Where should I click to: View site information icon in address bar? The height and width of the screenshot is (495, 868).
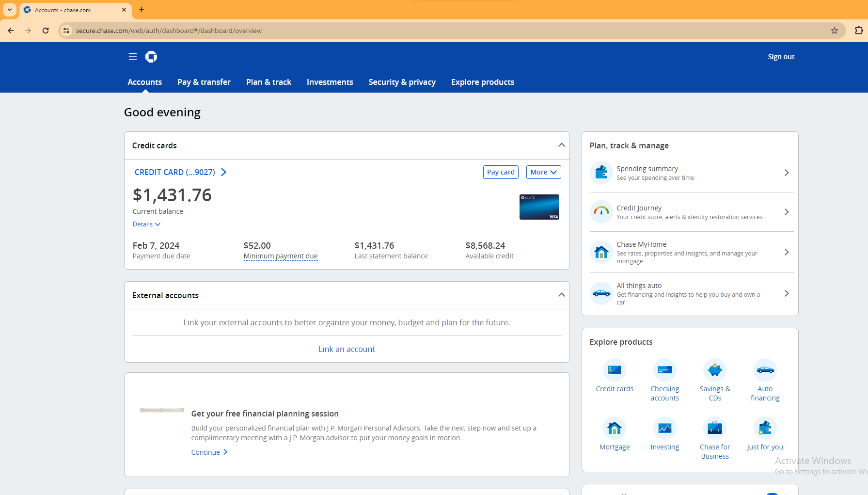coord(67,31)
